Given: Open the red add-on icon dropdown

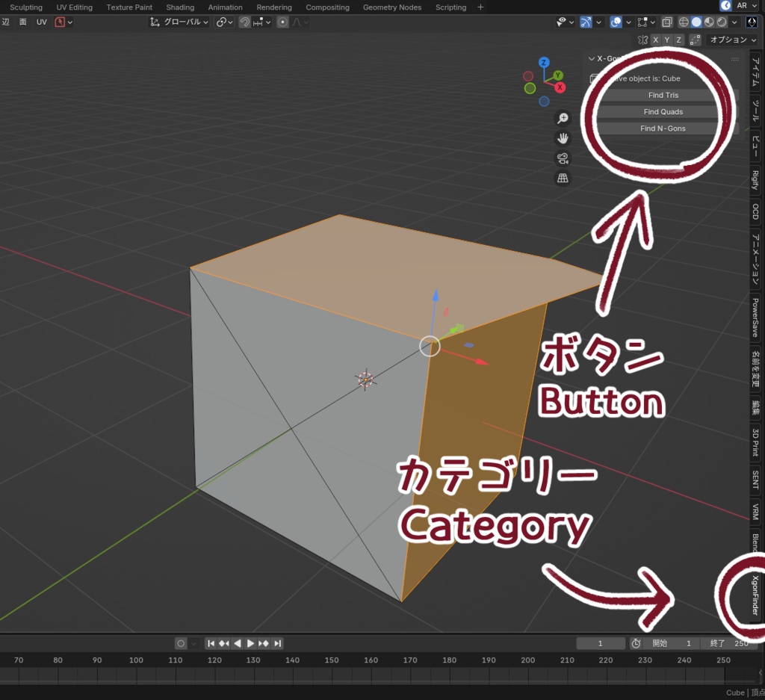Looking at the screenshot, I should (x=64, y=22).
